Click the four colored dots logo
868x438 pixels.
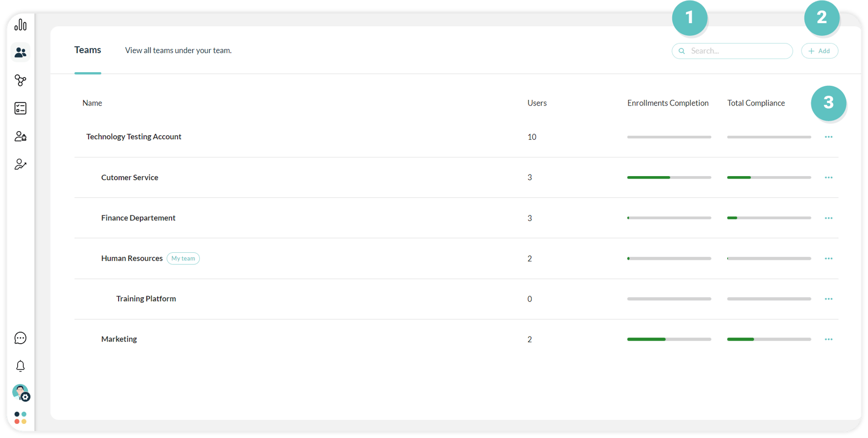pyautogui.click(x=20, y=418)
